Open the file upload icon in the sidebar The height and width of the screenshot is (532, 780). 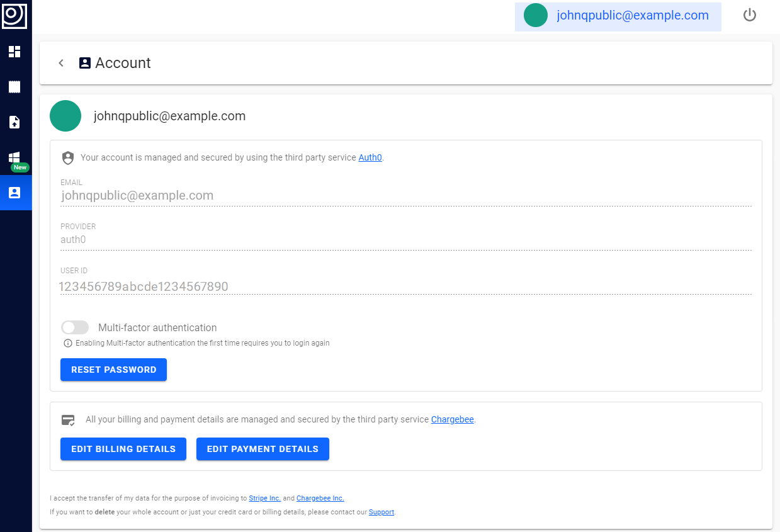pos(14,122)
